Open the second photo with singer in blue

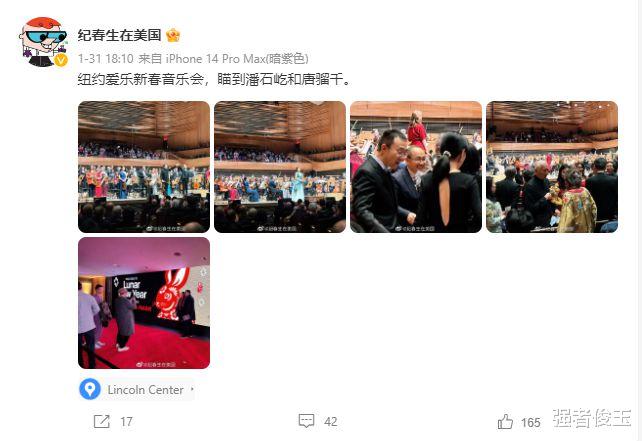point(280,167)
